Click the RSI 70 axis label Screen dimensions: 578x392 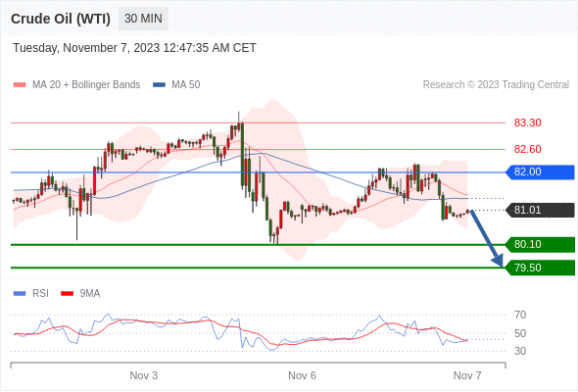520,315
